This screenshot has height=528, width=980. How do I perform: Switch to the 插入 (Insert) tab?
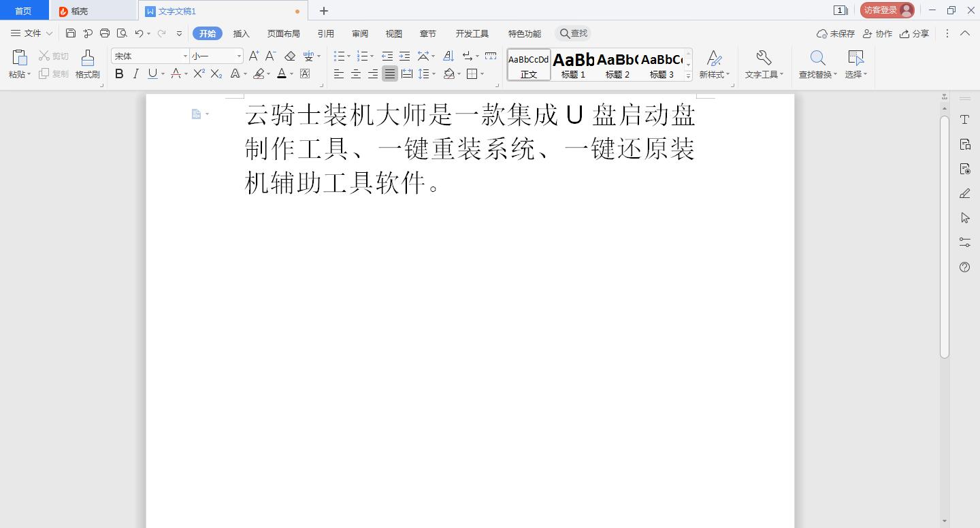point(242,33)
